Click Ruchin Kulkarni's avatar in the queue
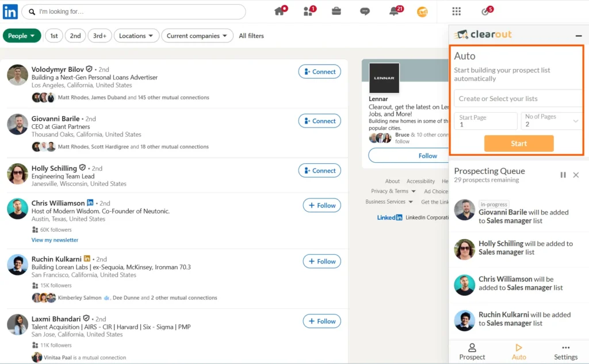589x364 pixels. point(465,320)
